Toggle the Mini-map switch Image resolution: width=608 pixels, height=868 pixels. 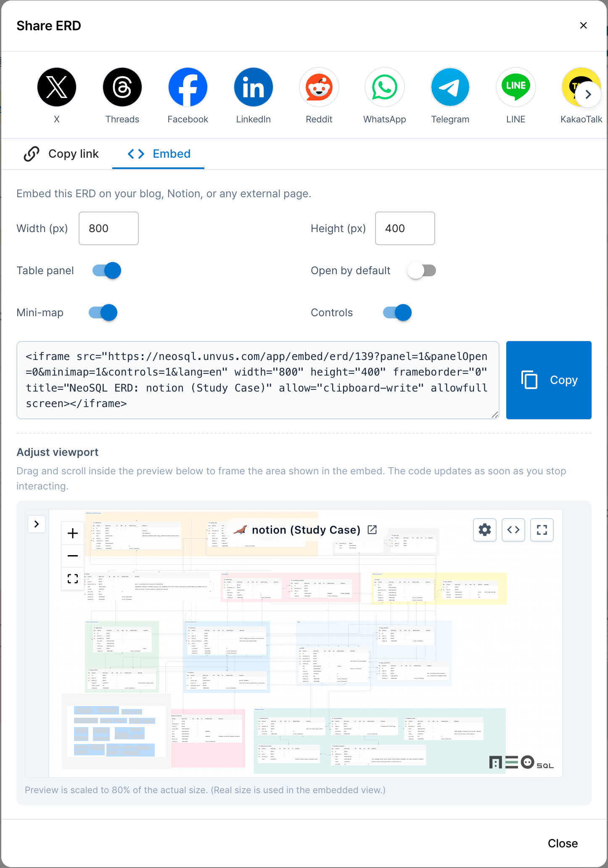click(103, 312)
